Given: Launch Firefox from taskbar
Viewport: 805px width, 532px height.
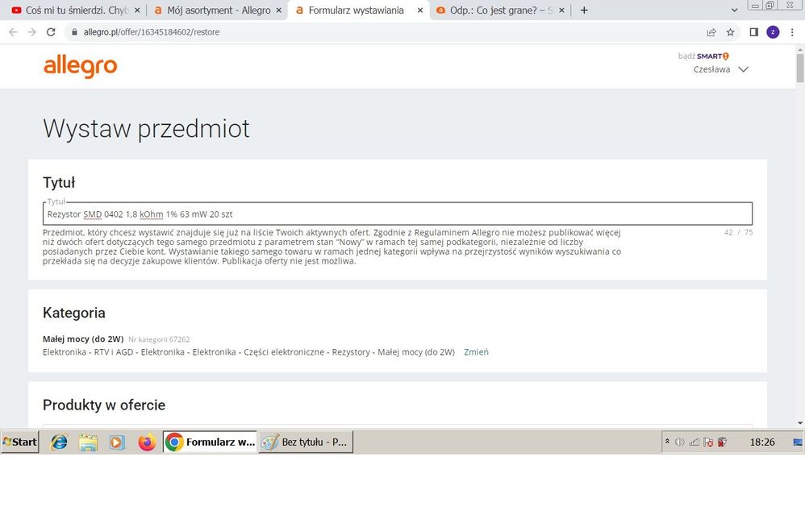Looking at the screenshot, I should [x=147, y=442].
